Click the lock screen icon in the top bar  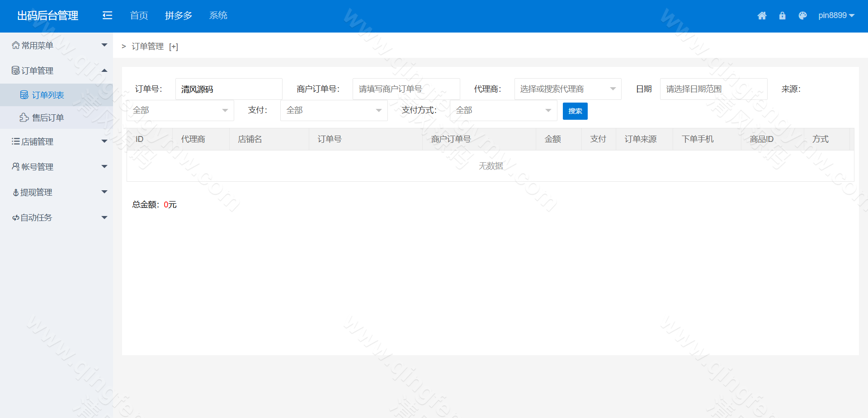783,15
